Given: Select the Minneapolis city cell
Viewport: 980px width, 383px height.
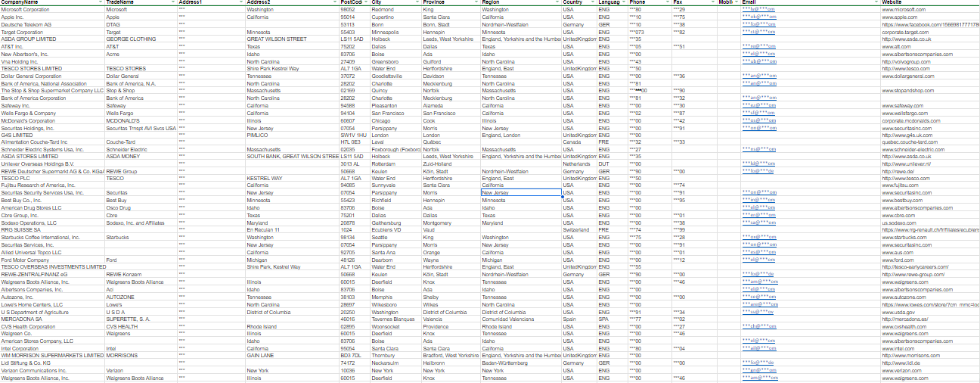Looking at the screenshot, I should pyautogui.click(x=396, y=33).
